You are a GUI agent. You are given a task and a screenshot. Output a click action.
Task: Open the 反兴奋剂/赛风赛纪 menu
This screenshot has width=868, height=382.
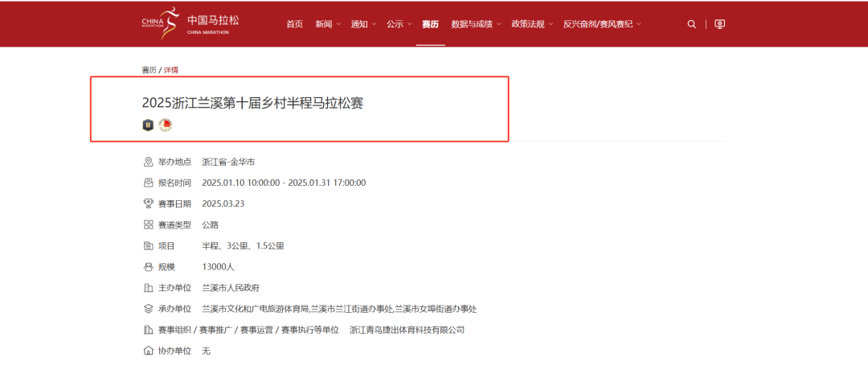602,24
